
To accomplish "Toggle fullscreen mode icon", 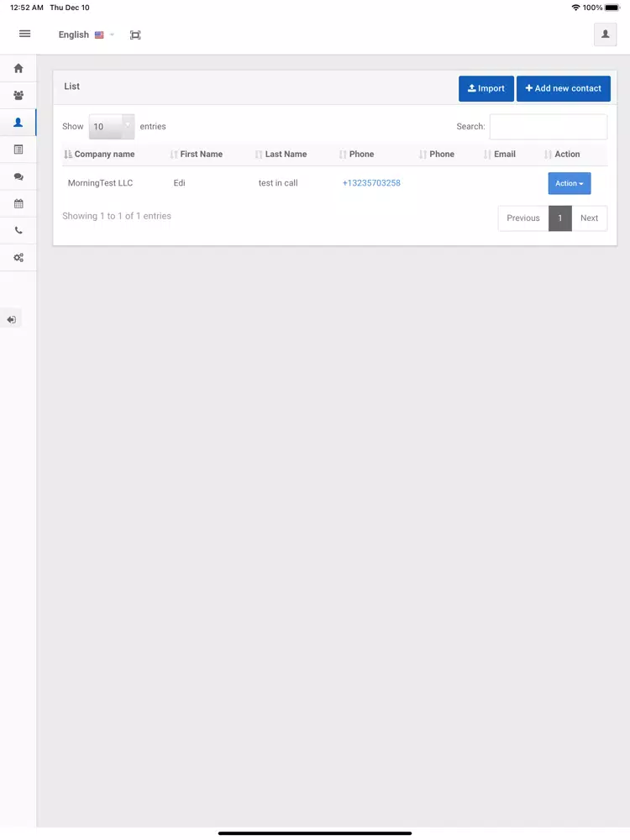I will [135, 34].
